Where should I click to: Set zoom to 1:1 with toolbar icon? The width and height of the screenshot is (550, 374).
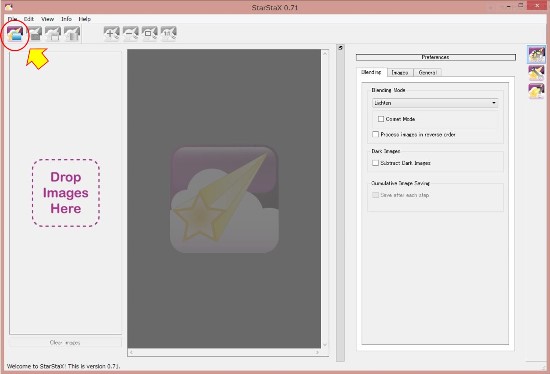pyautogui.click(x=168, y=33)
